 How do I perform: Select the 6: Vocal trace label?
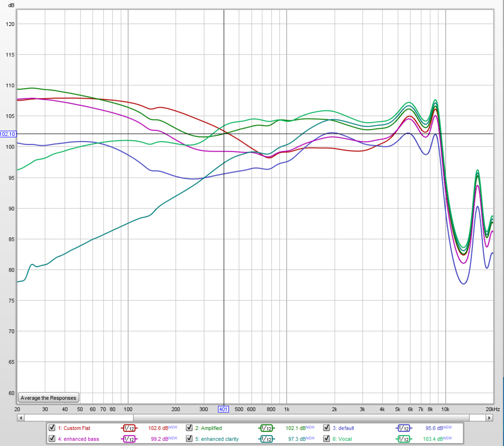pos(342,439)
